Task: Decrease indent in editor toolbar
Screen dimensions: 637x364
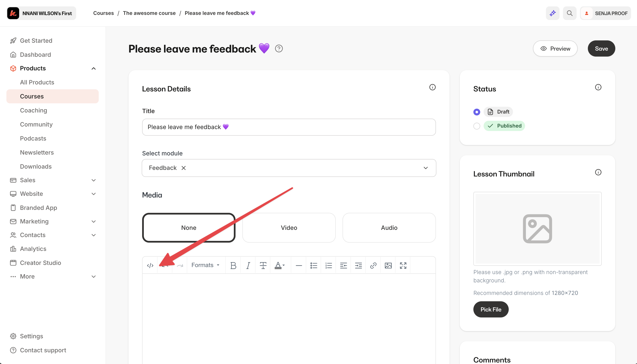Action: [x=343, y=265]
